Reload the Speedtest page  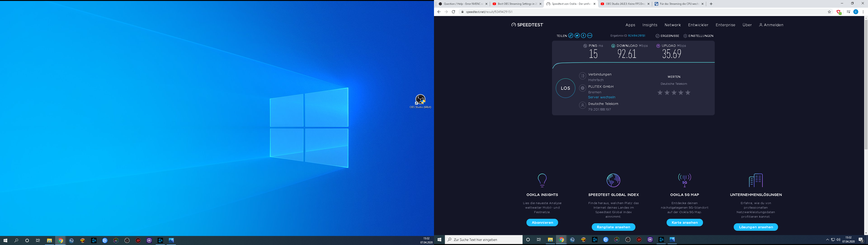(x=453, y=12)
